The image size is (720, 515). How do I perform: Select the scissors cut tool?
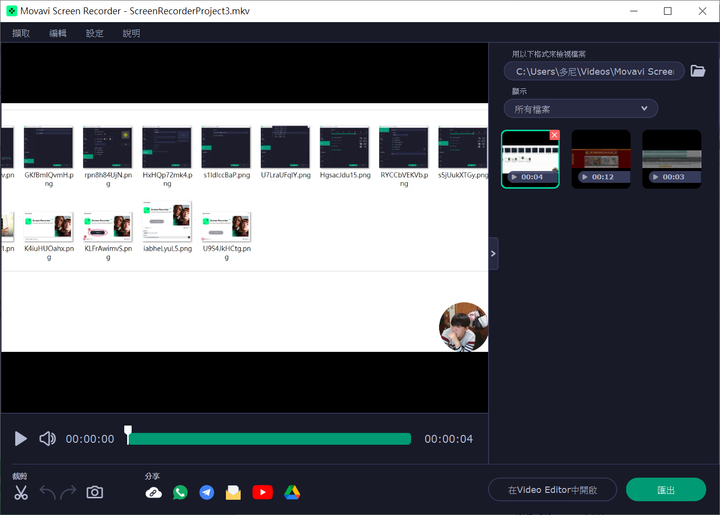pyautogui.click(x=21, y=493)
